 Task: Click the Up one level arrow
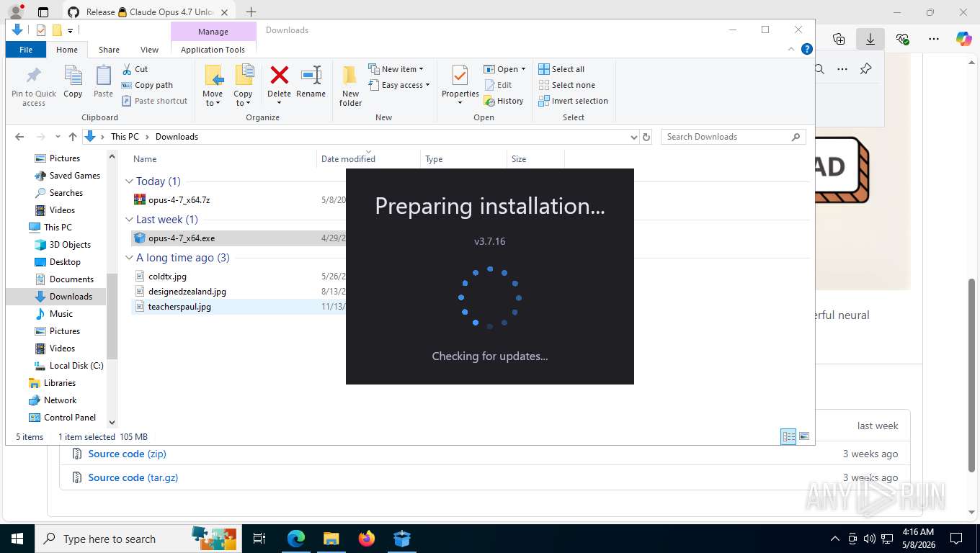72,137
